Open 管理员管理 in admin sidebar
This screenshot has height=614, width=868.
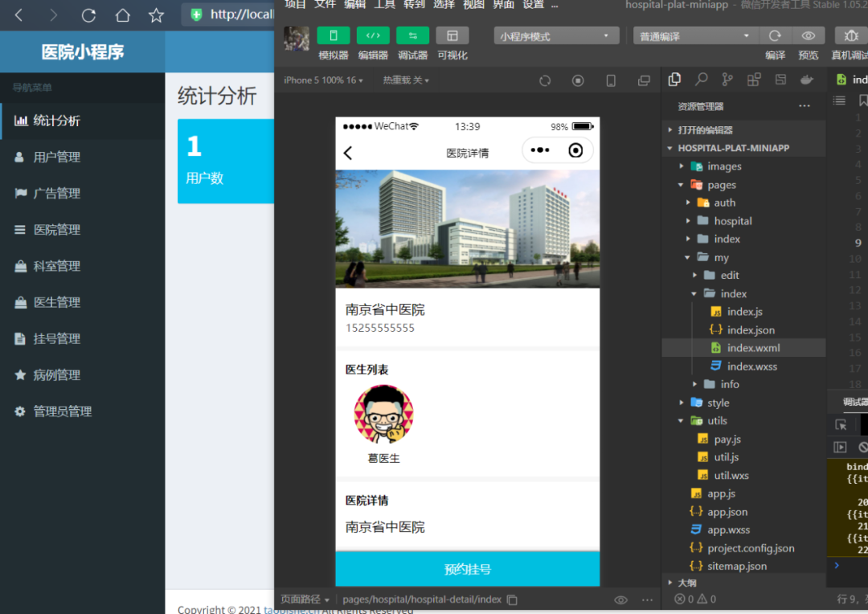tap(83, 411)
